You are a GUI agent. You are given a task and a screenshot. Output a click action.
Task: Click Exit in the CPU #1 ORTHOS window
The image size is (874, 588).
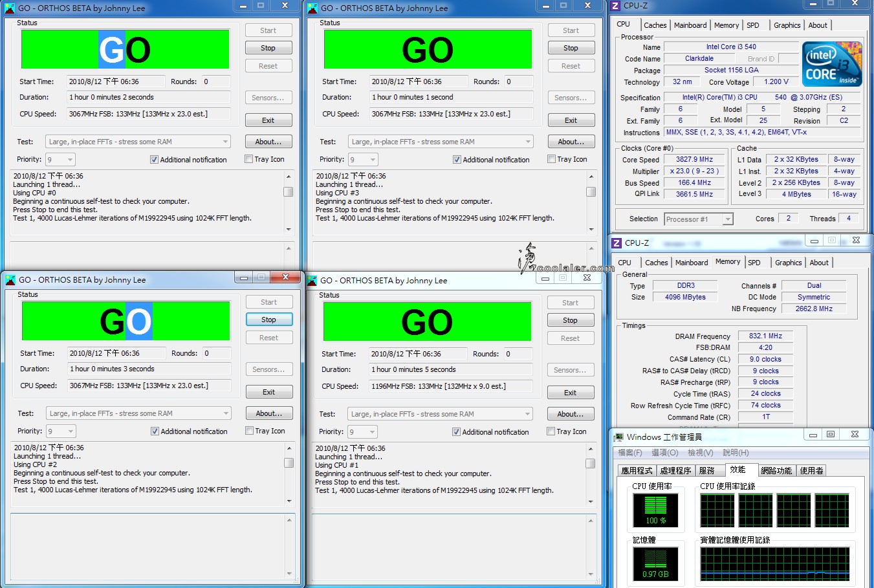tap(571, 393)
